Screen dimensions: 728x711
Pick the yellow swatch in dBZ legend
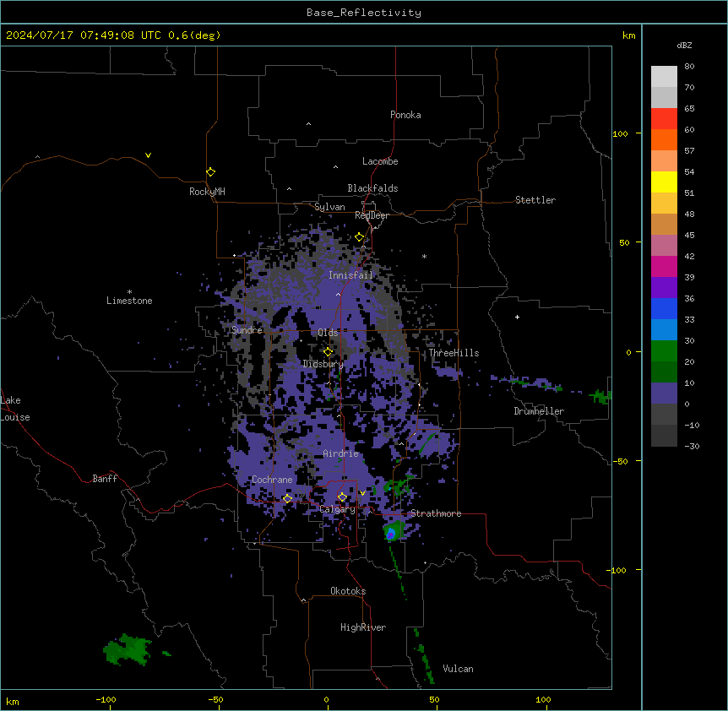(664, 182)
